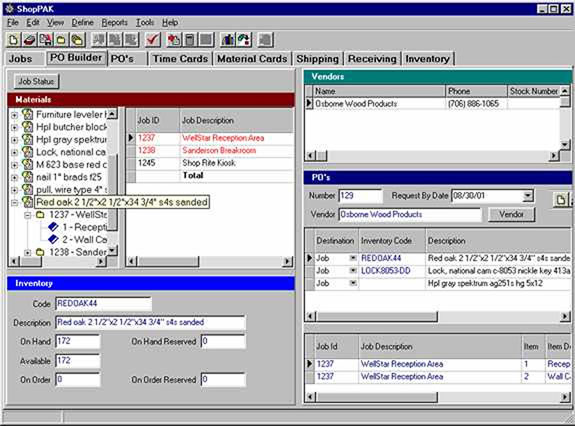This screenshot has width=575, height=426.
Task: Open the File menu
Action: pos(13,23)
